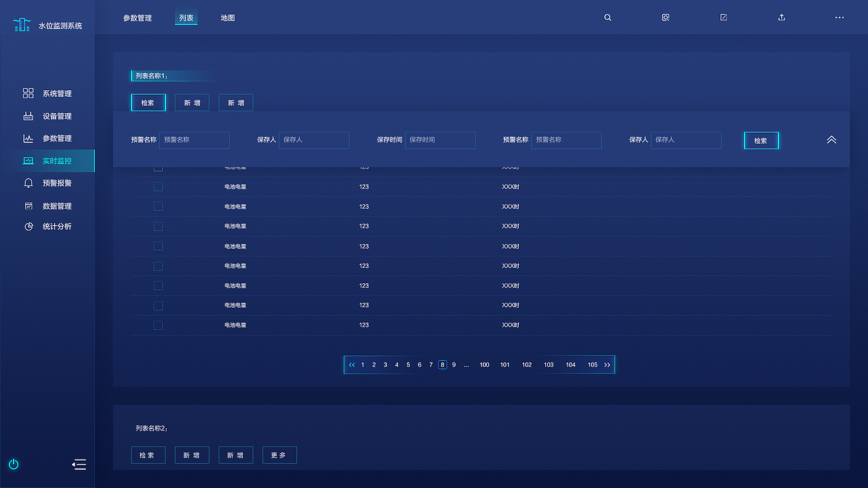
Task: Switch to the 列表 tab
Action: click(x=186, y=18)
